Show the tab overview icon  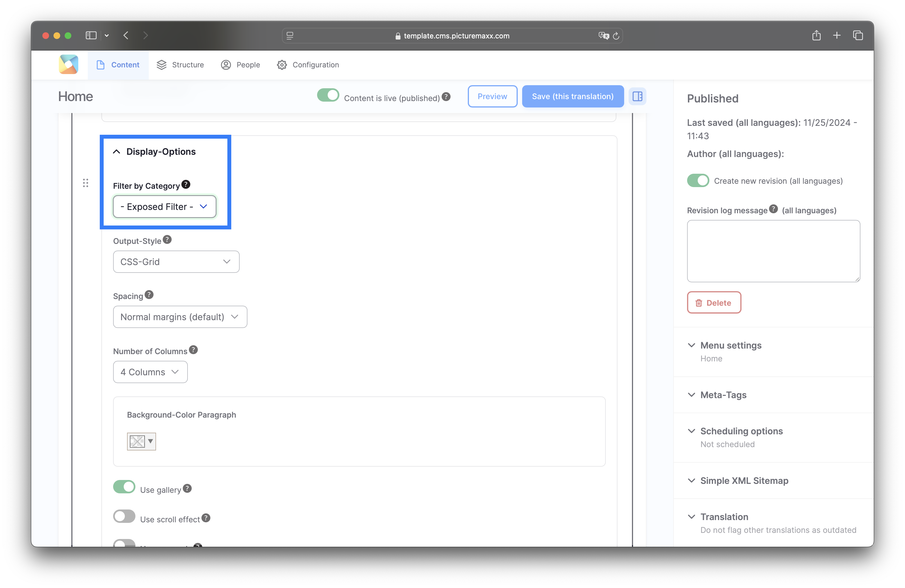coord(858,35)
